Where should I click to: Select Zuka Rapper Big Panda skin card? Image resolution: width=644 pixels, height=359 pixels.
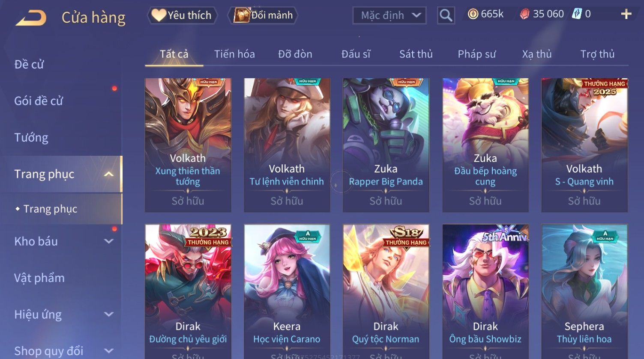click(x=386, y=145)
